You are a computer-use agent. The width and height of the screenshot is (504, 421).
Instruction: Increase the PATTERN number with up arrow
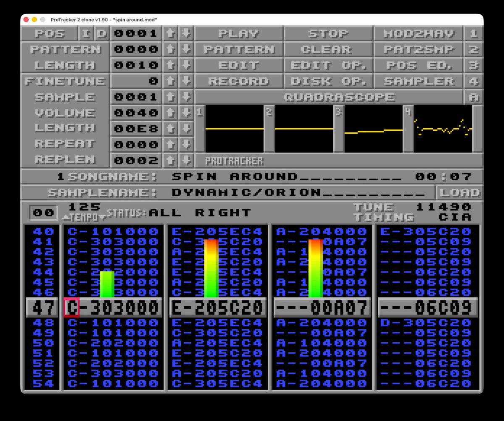(x=170, y=50)
